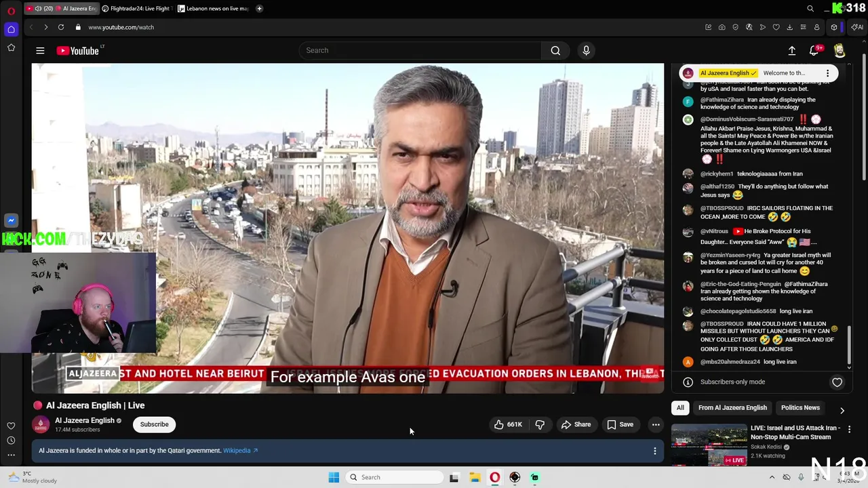Open the YouTube notifications bell

[814, 50]
